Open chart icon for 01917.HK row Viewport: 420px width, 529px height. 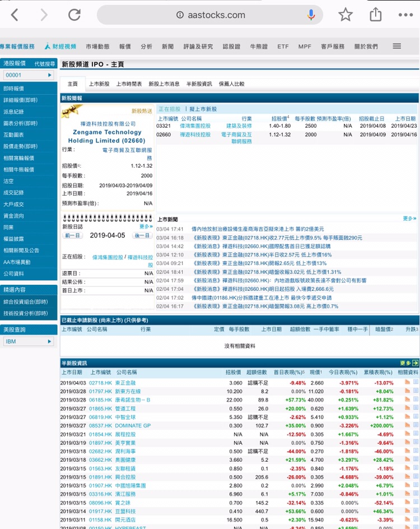click(407, 511)
